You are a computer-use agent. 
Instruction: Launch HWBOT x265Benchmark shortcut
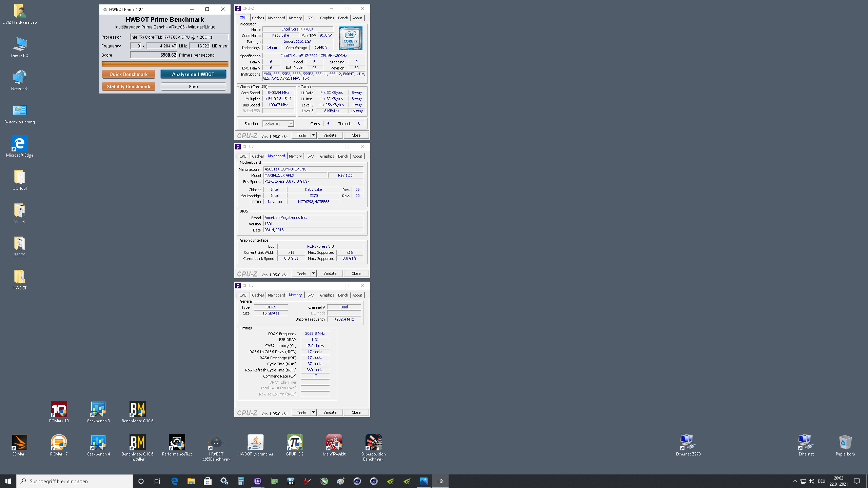[x=216, y=448]
